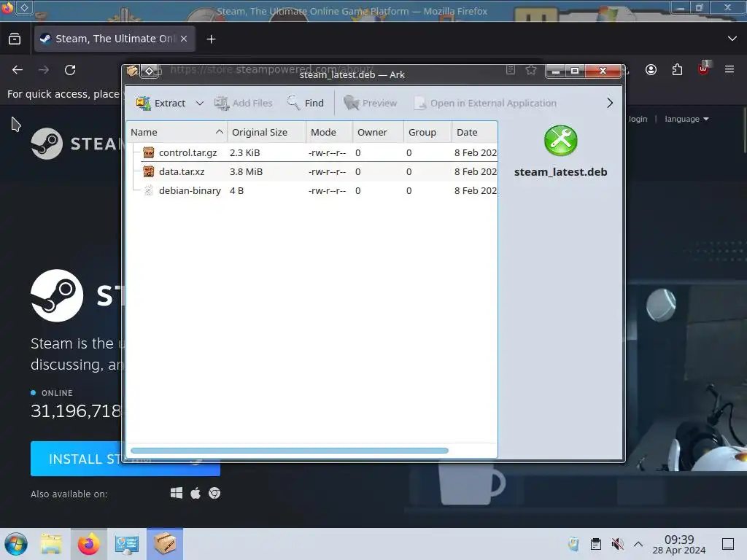
Task: Select the data.tar.xz archive icon
Action: [149, 171]
